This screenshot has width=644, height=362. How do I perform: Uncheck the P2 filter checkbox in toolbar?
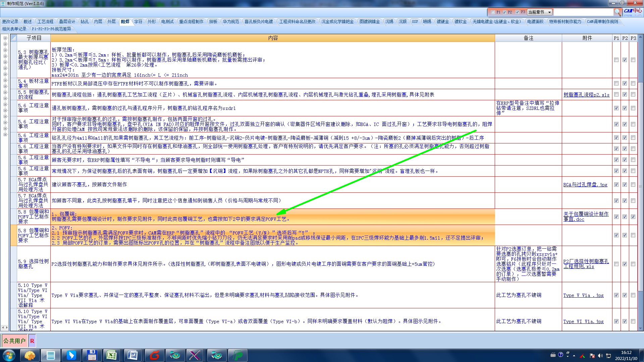click(x=504, y=12)
